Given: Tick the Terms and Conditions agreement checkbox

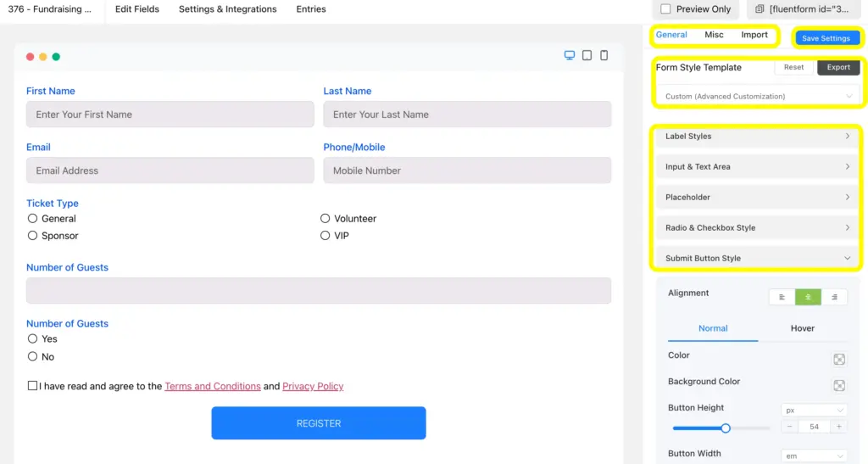Looking at the screenshot, I should tap(33, 385).
